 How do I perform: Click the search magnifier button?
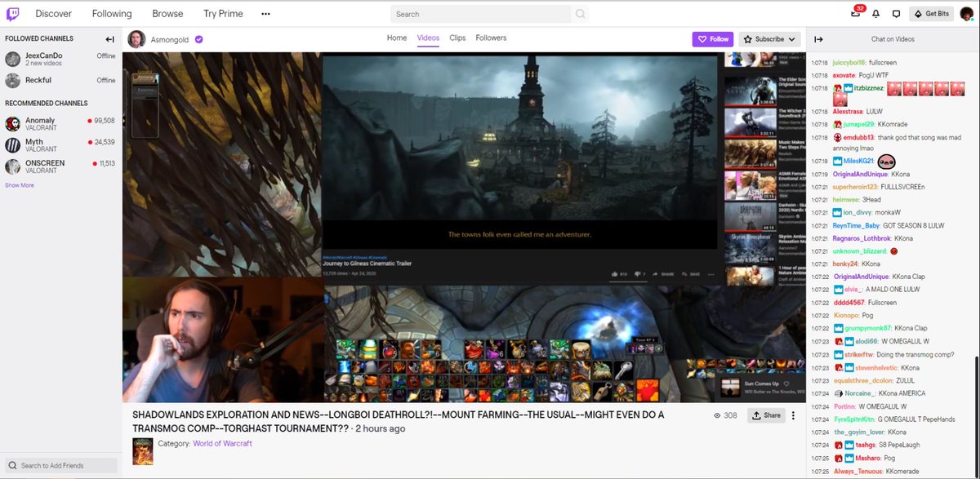click(x=581, y=14)
